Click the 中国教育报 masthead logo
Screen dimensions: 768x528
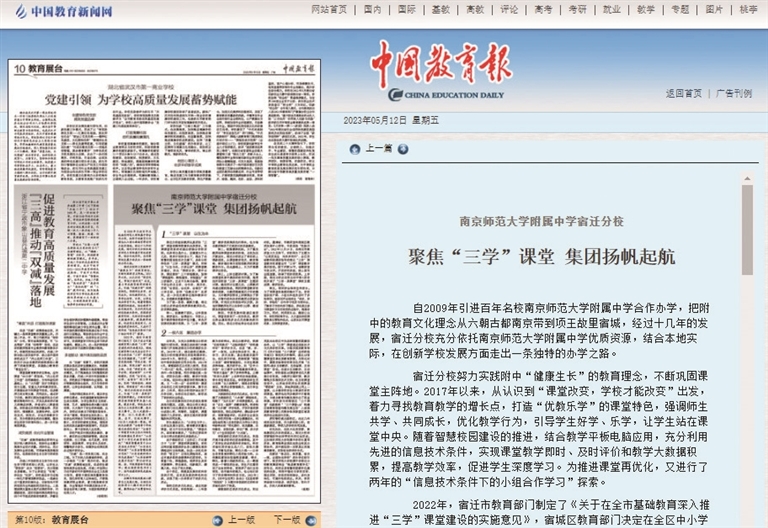point(441,64)
